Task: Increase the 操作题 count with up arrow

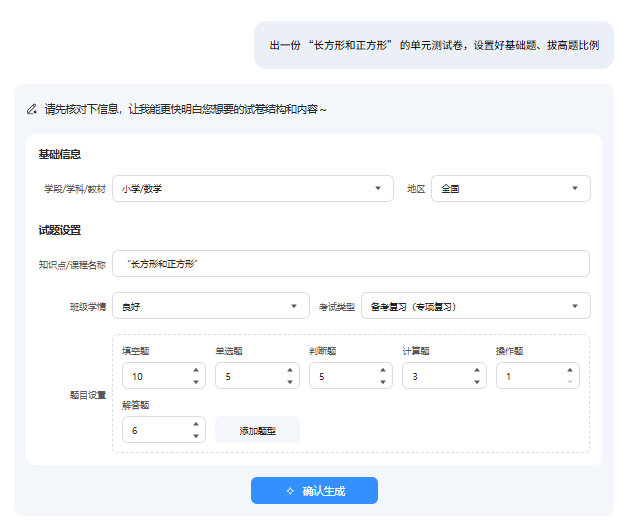Action: click(570, 370)
